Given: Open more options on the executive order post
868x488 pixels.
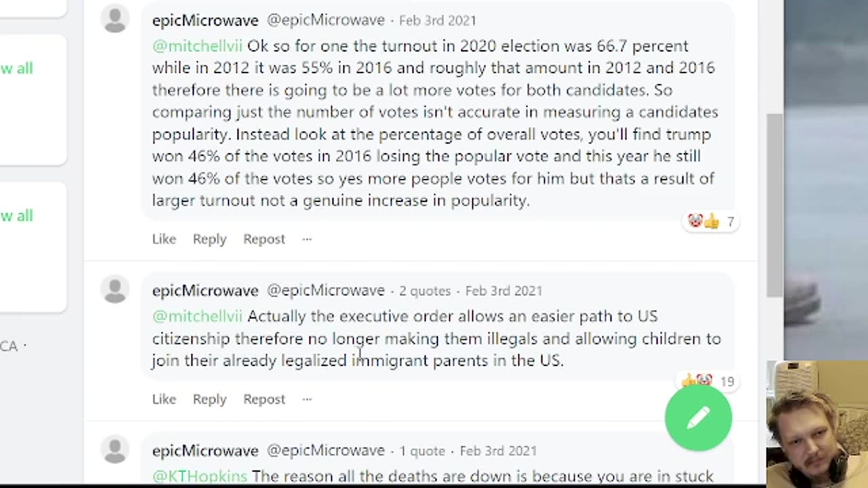Looking at the screenshot, I should (307, 399).
